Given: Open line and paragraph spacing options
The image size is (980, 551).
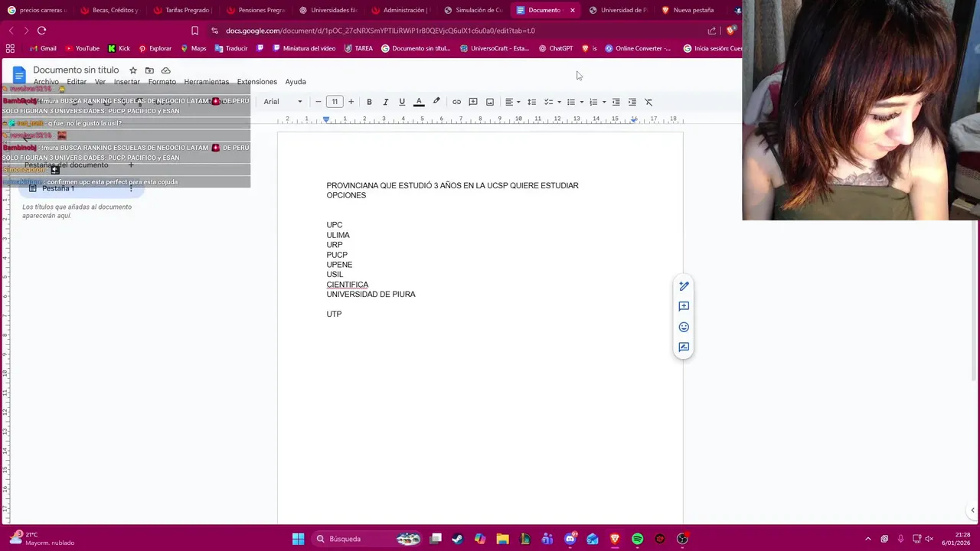Looking at the screenshot, I should [x=531, y=102].
